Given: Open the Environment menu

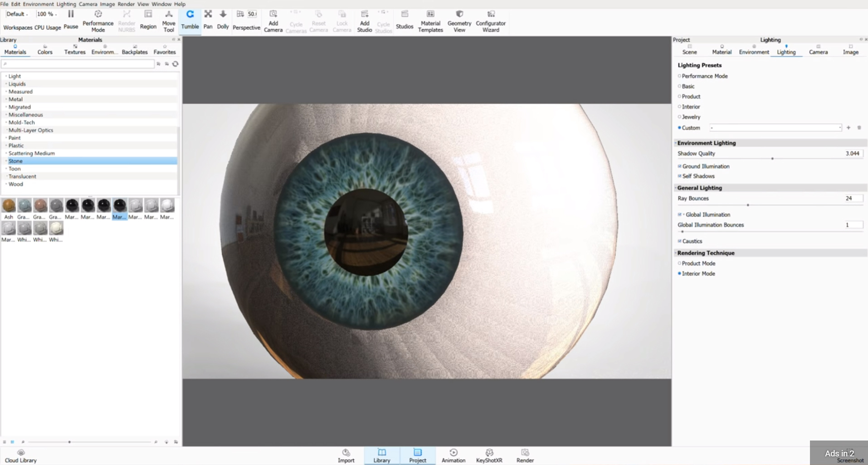Looking at the screenshot, I should [x=38, y=4].
